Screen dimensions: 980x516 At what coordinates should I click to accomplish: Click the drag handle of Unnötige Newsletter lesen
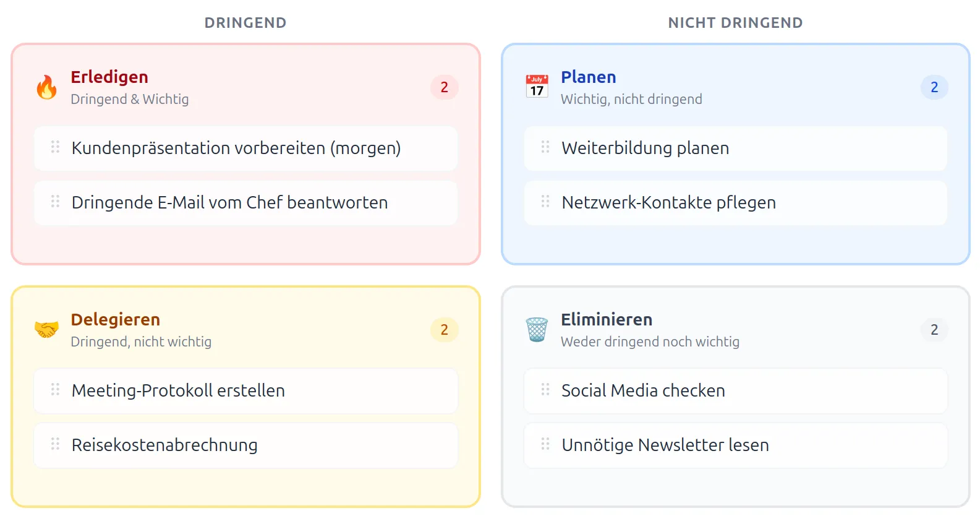[x=545, y=445]
